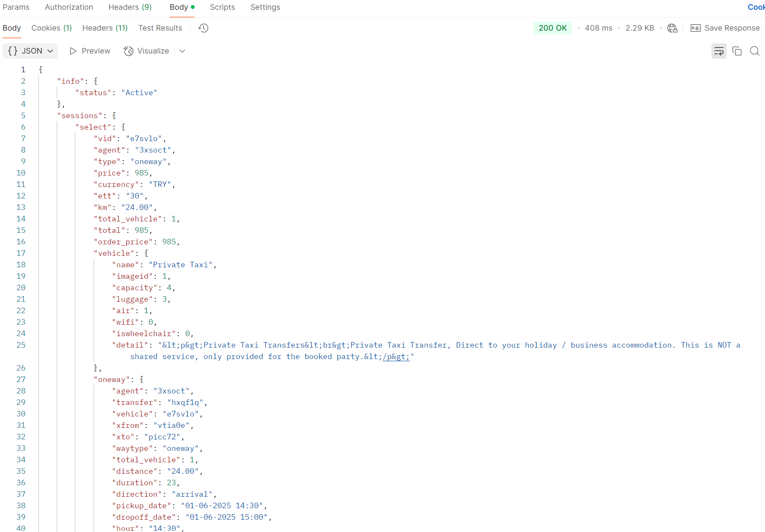Viewport: 765px width, 532px height.
Task: Copy the response body to clipboard
Action: click(x=737, y=51)
